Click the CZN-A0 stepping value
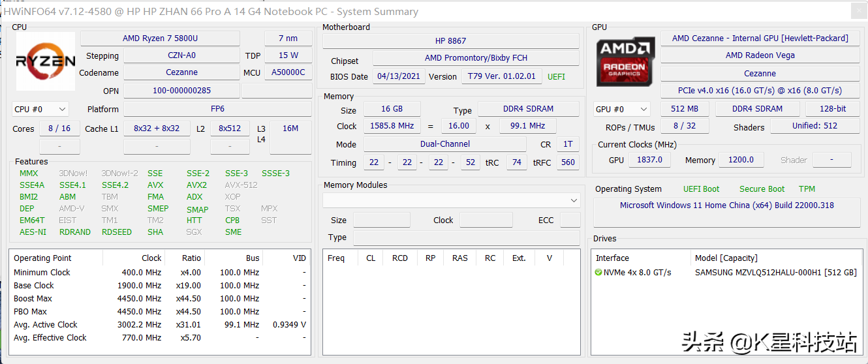Image resolution: width=868 pixels, height=364 pixels. click(181, 55)
